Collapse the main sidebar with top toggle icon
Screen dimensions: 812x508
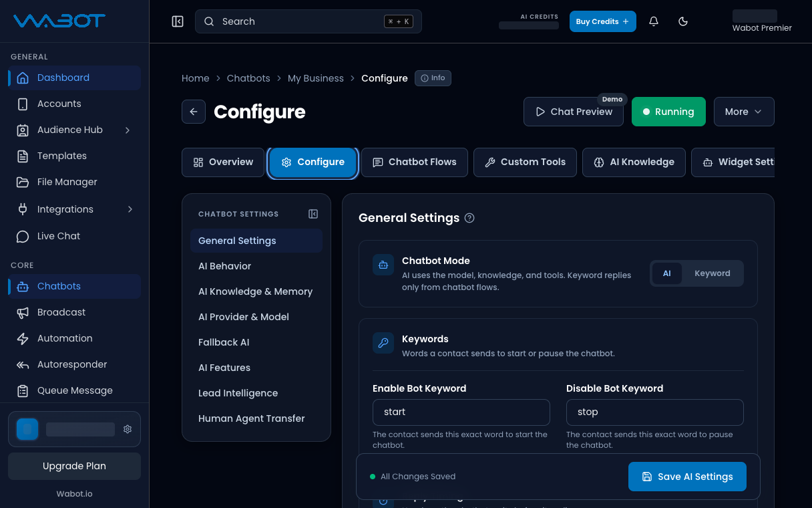point(178,21)
